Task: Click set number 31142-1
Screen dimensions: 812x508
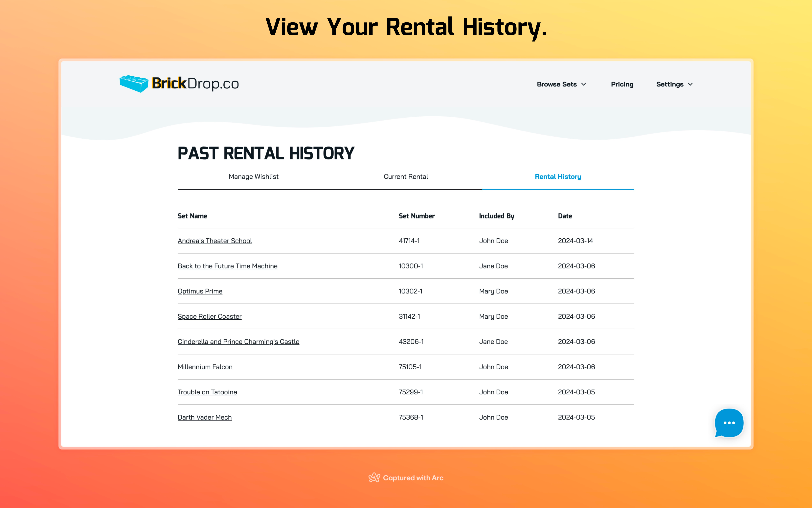Action: point(409,316)
